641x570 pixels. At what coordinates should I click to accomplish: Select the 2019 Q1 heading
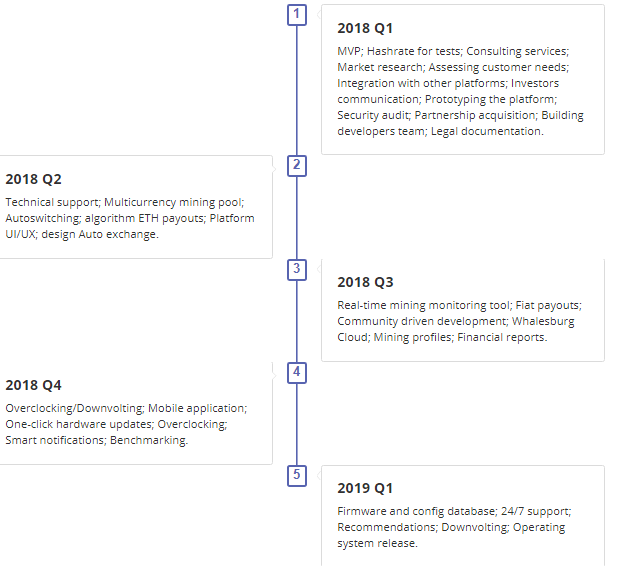[365, 488]
